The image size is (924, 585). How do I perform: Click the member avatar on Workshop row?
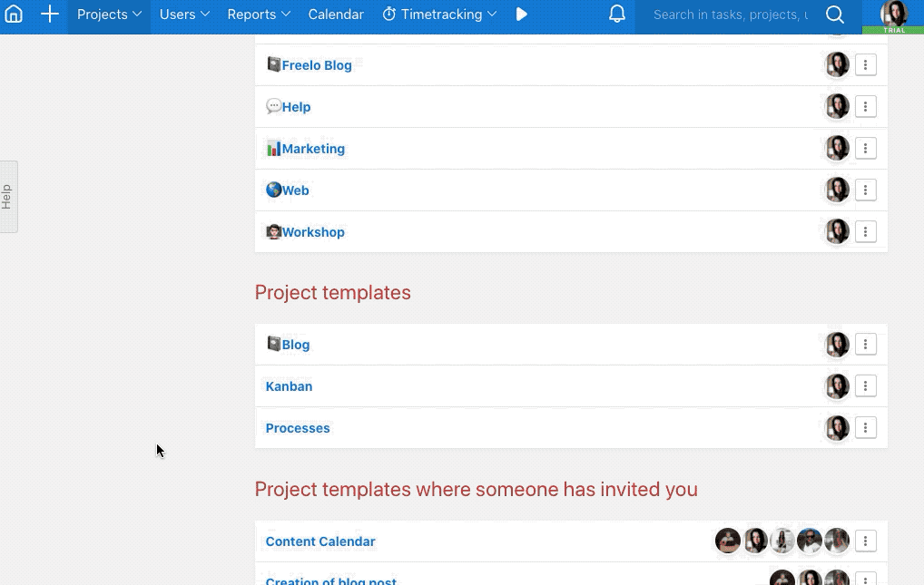pos(837,232)
